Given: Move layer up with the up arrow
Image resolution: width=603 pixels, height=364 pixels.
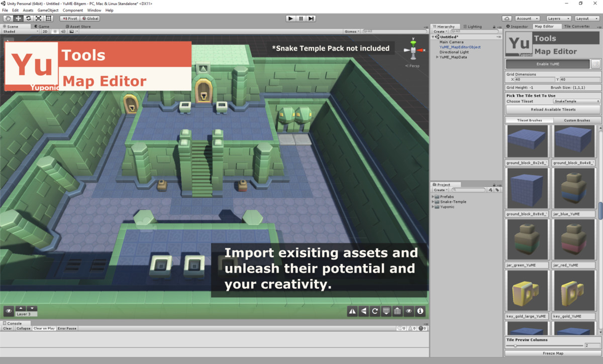Looking at the screenshot, I should 21,308.
